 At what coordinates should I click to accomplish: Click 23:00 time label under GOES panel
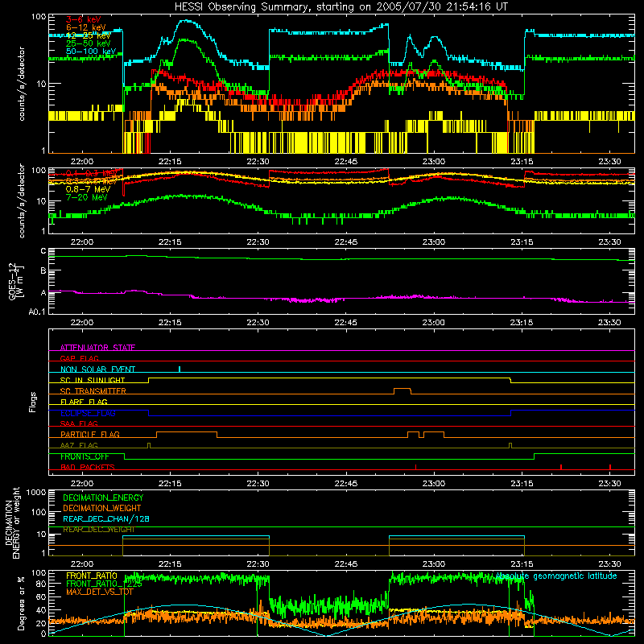click(434, 323)
